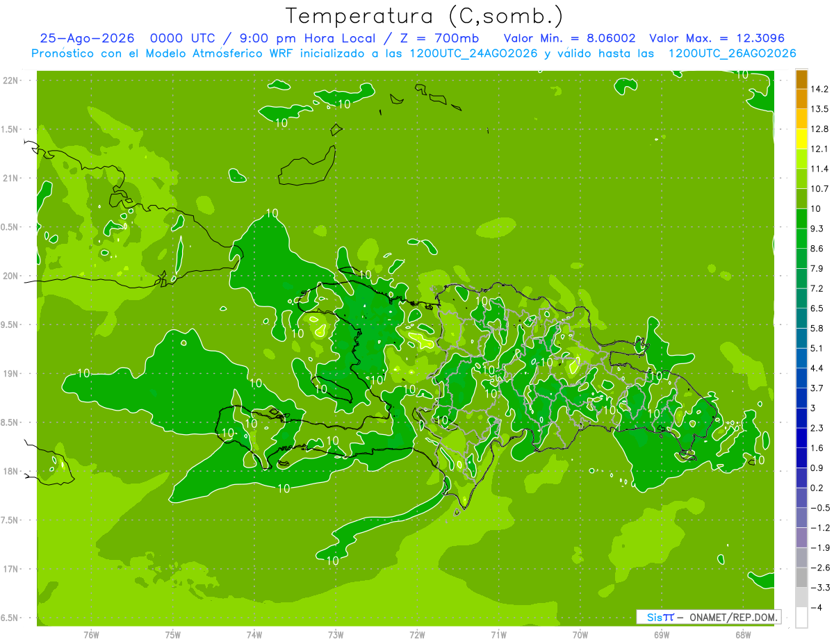Click the 19N latitude axis label
Viewport: 834px width, 644px height.
pos(11,374)
